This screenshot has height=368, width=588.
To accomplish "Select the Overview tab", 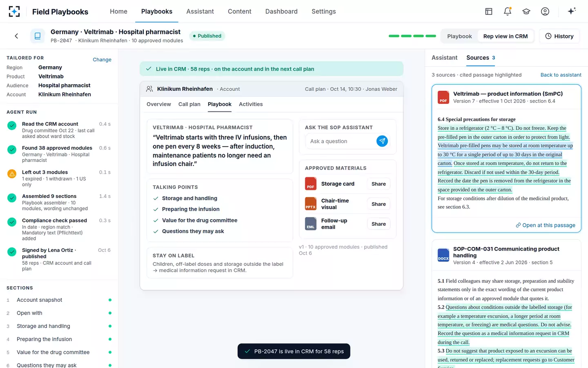I will [159, 104].
